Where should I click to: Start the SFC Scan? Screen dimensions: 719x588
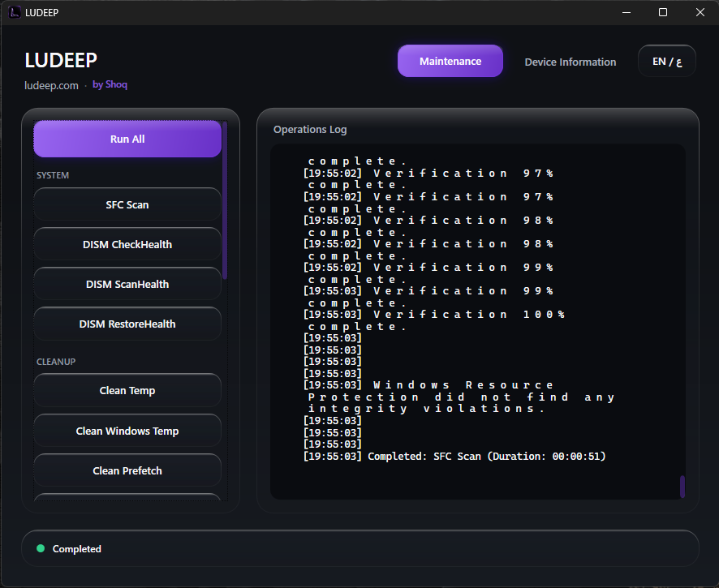[127, 205]
